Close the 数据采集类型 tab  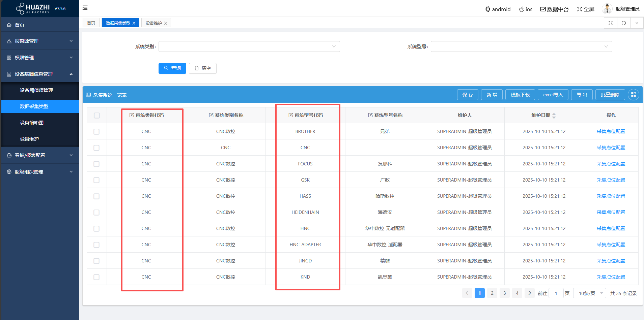(x=134, y=23)
